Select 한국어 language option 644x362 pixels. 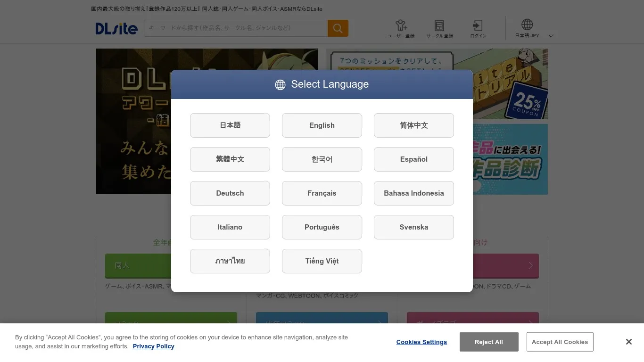[322, 159]
